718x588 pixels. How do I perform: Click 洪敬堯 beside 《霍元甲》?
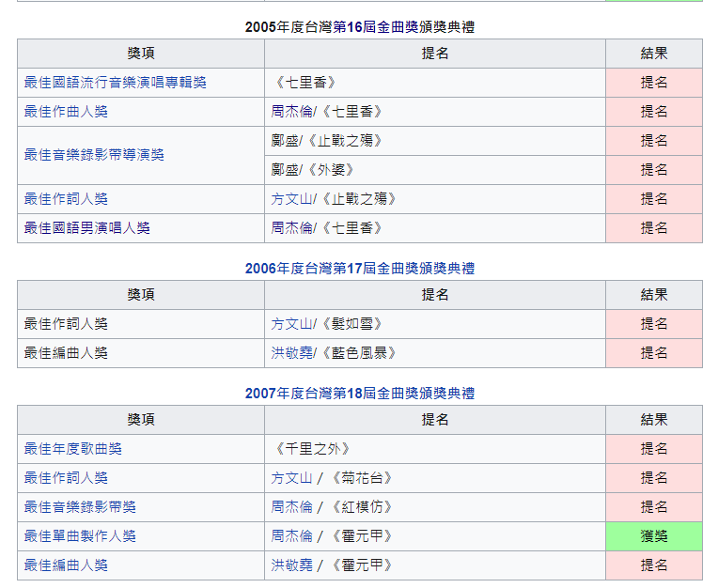(x=291, y=565)
